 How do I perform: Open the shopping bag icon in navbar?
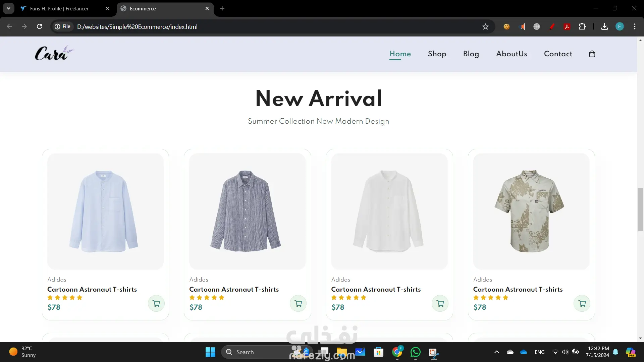click(592, 54)
